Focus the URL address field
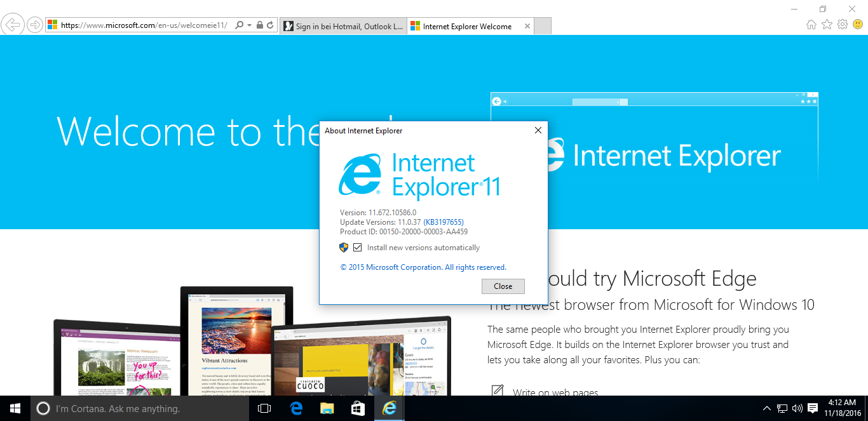The width and height of the screenshot is (868, 421). [x=144, y=25]
